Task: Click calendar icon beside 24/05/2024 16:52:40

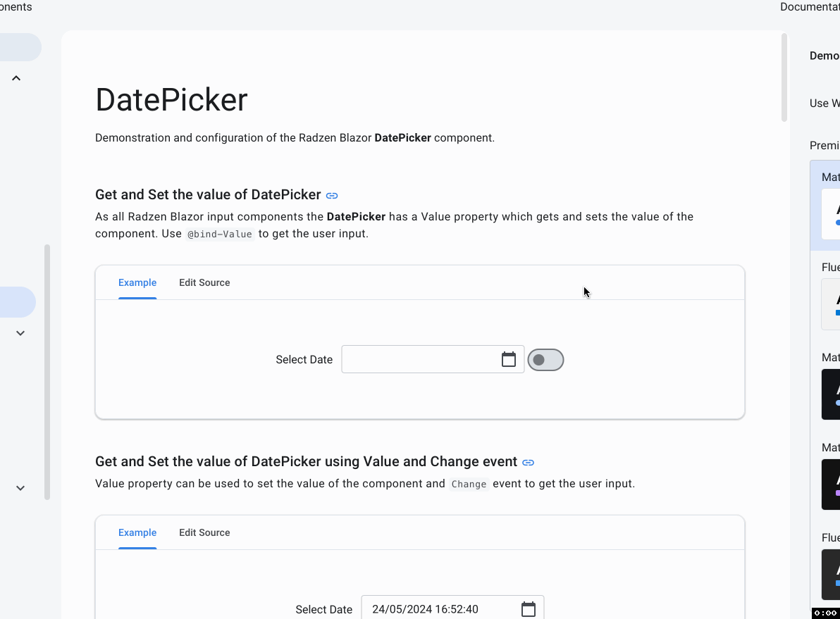Action: (528, 609)
